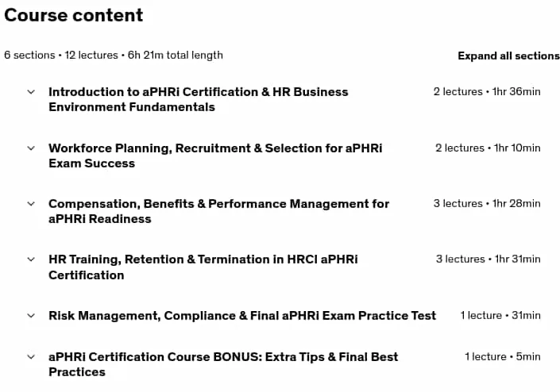Expand the Introduction to aPHRi Certification section chevron
The image size is (560, 392).
click(31, 92)
